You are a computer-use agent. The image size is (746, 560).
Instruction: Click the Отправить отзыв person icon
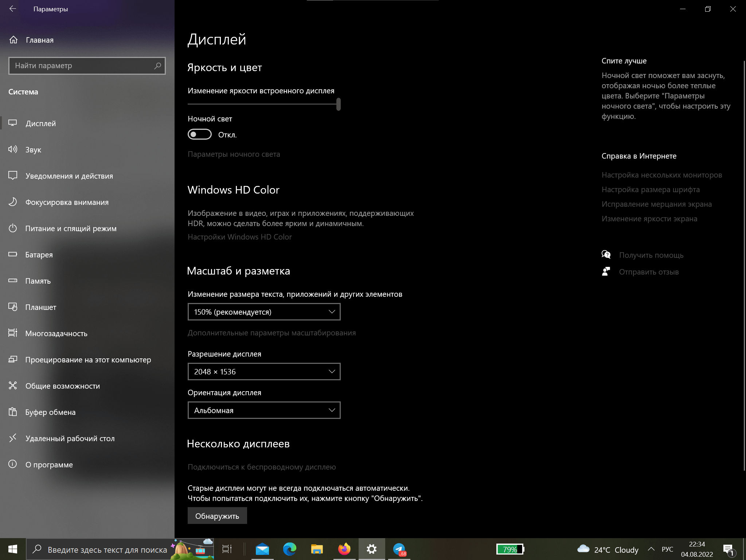606,272
